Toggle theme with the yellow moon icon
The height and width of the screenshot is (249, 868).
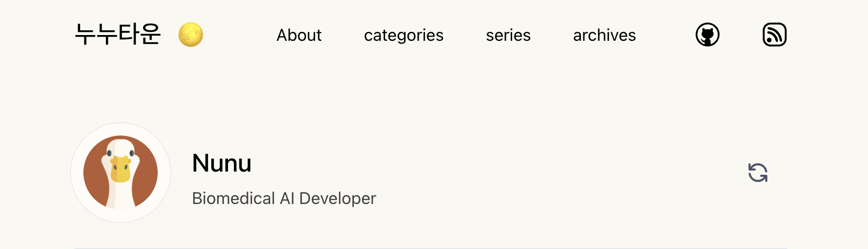click(191, 35)
